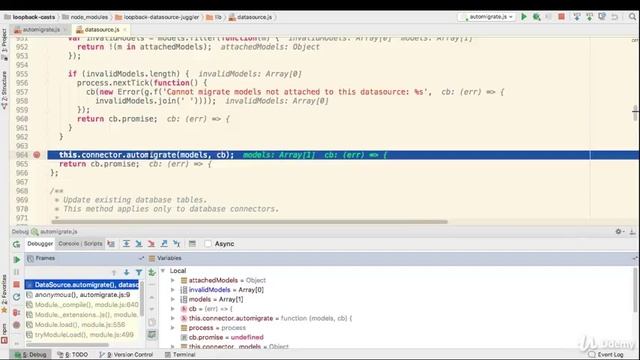Toggle the frames filter funnel icon
The image size is (640, 360).
point(139,272)
